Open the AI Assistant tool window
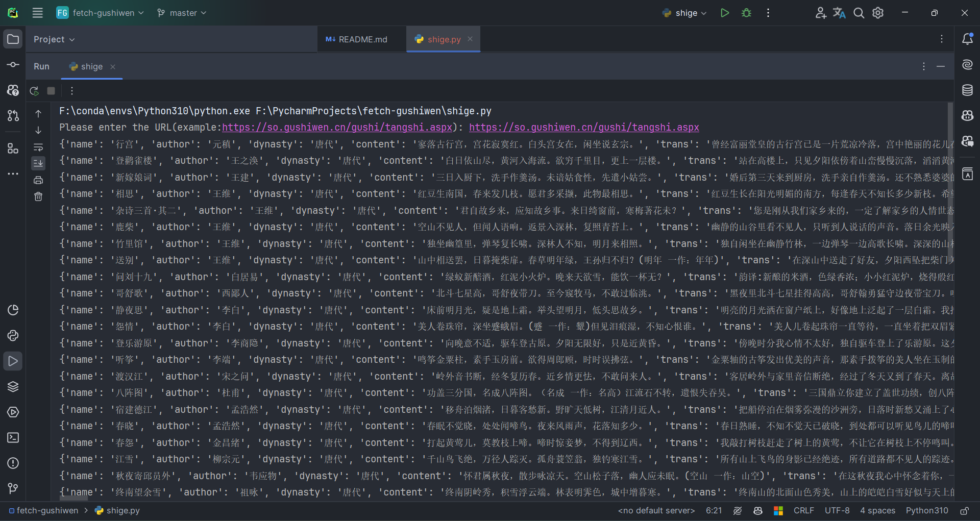Screen dimensions: 980x521 [x=967, y=65]
